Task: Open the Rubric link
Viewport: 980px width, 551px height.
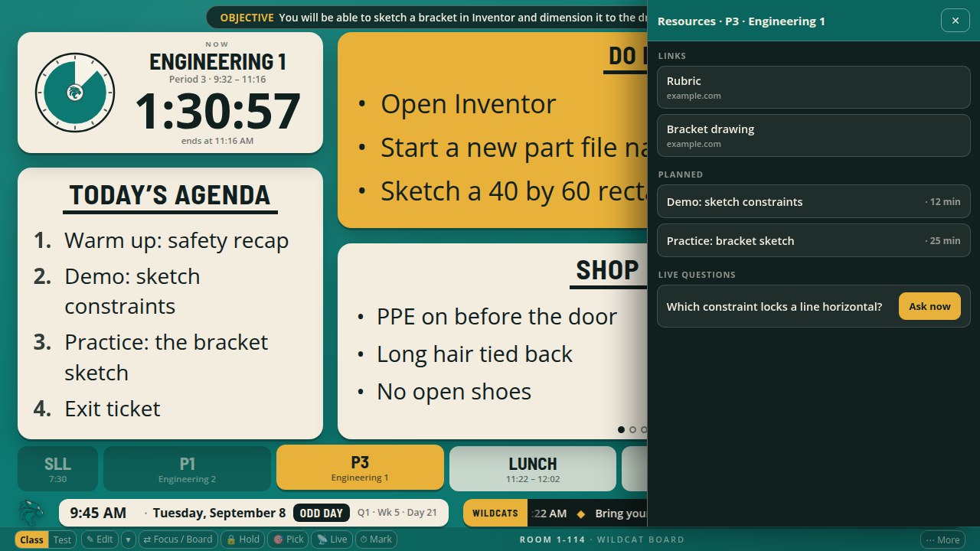Action: 814,87
